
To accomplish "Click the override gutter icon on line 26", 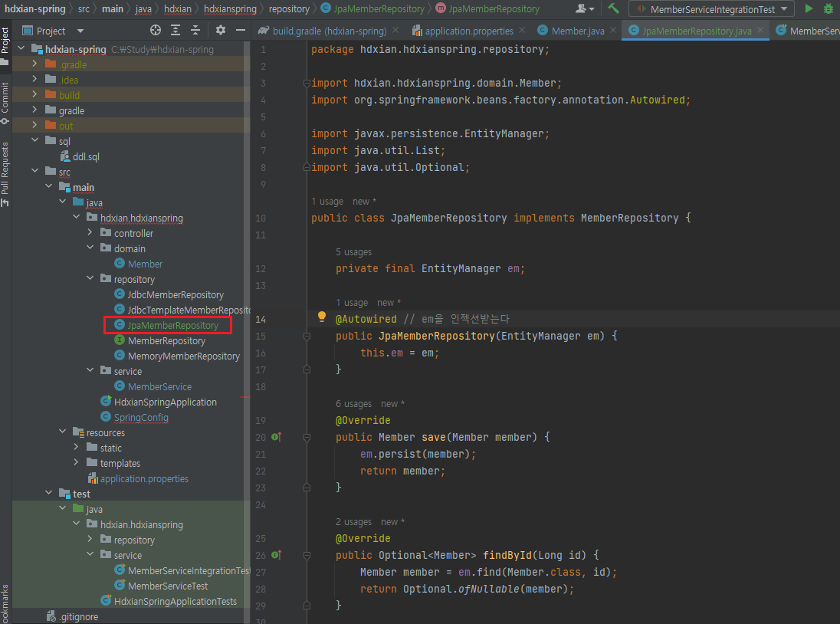I will coord(277,555).
